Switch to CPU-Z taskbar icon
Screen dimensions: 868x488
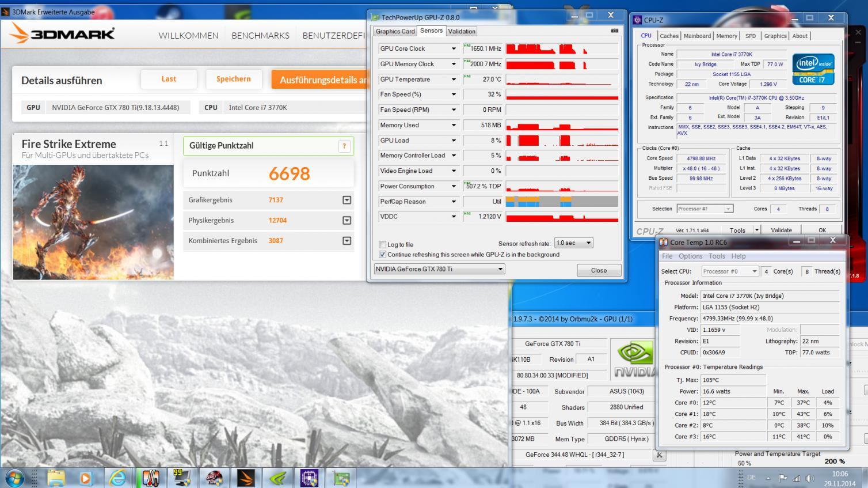(x=309, y=478)
